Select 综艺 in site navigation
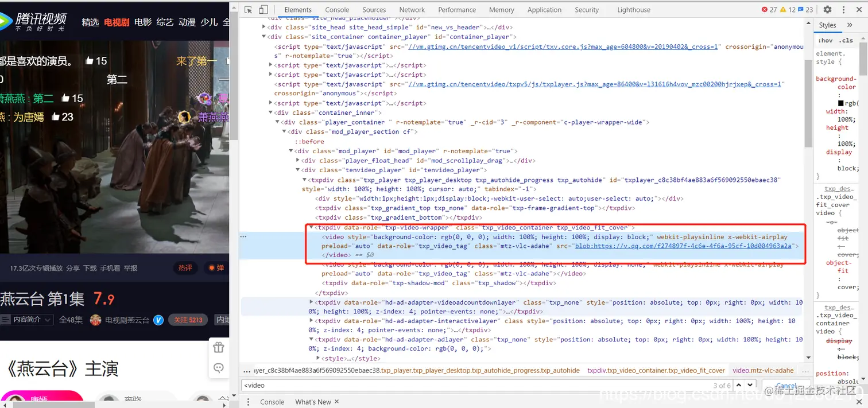This screenshot has height=408, width=868. [165, 22]
